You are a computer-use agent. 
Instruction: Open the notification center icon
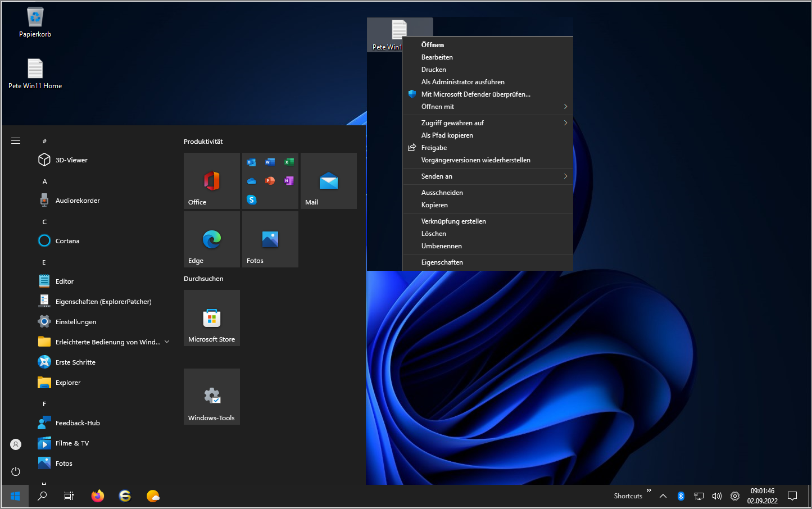(x=792, y=496)
